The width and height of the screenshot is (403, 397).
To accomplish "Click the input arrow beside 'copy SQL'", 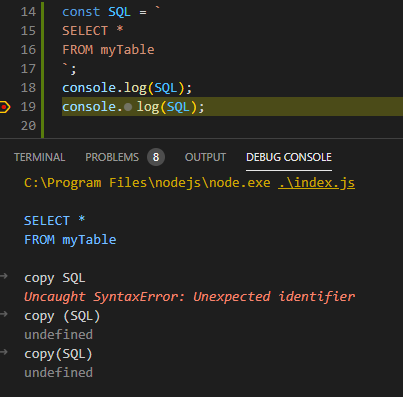I will coord(4,276).
